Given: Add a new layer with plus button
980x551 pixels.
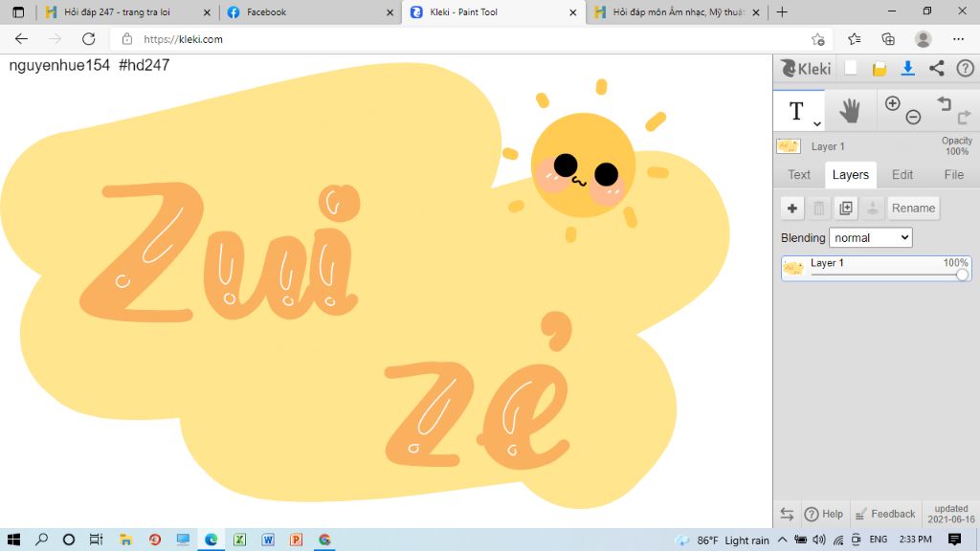Looking at the screenshot, I should [791, 208].
